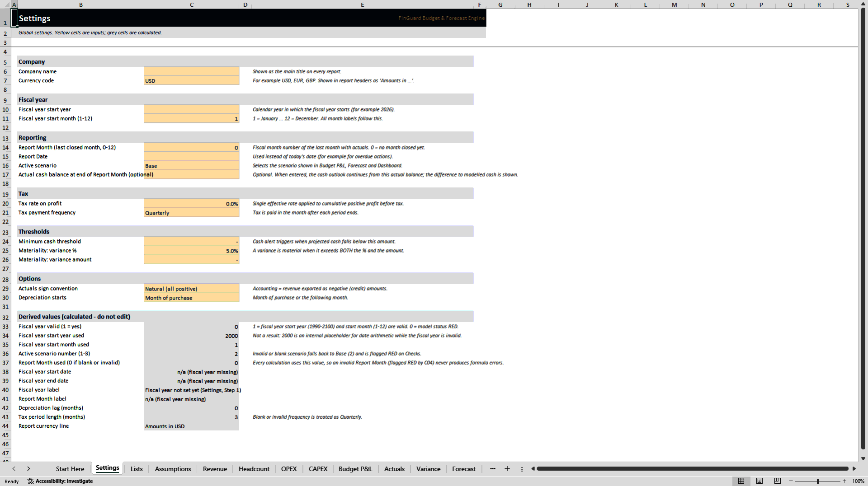Switch to Page Layout view
The image size is (868, 486).
point(759,481)
